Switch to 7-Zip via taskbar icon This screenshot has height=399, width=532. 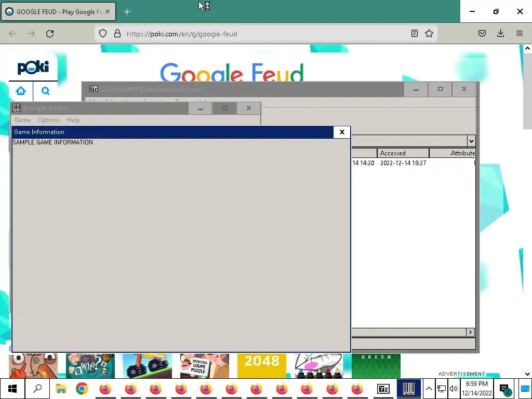383,389
